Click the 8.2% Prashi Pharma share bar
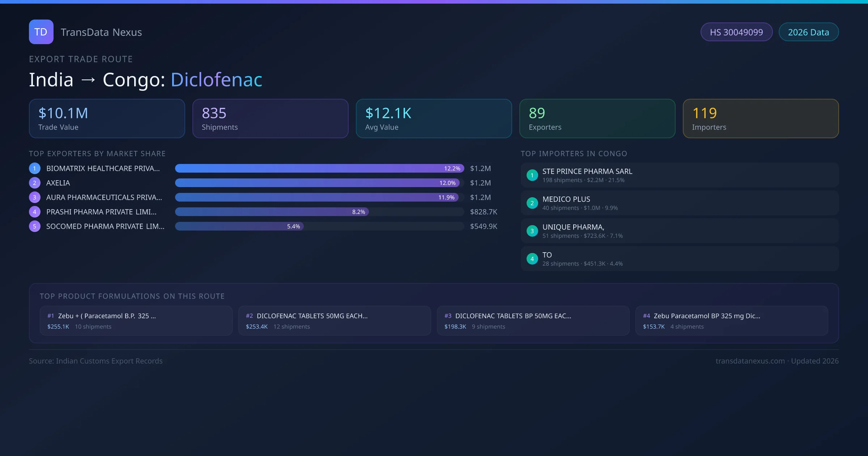The height and width of the screenshot is (456, 868). click(271, 212)
